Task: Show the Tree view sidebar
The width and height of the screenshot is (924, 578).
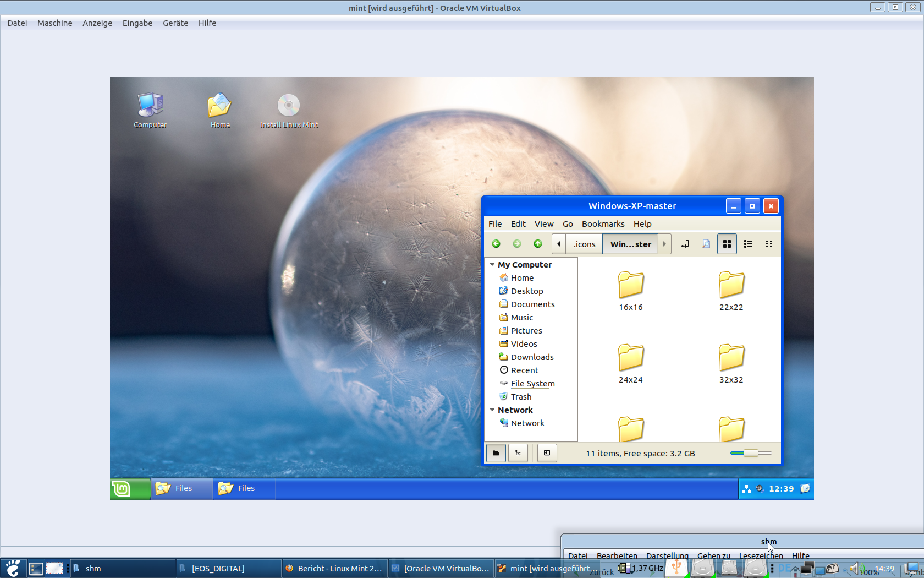Action: click(518, 453)
